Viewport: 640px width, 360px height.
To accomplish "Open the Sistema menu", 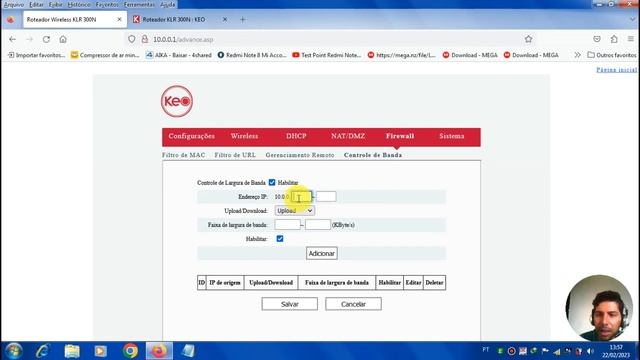I will pos(451,136).
